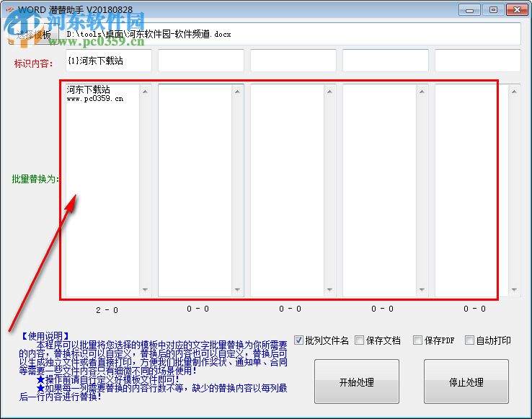Click the 开始处理 button
The height and width of the screenshot is (419, 532).
click(x=357, y=381)
